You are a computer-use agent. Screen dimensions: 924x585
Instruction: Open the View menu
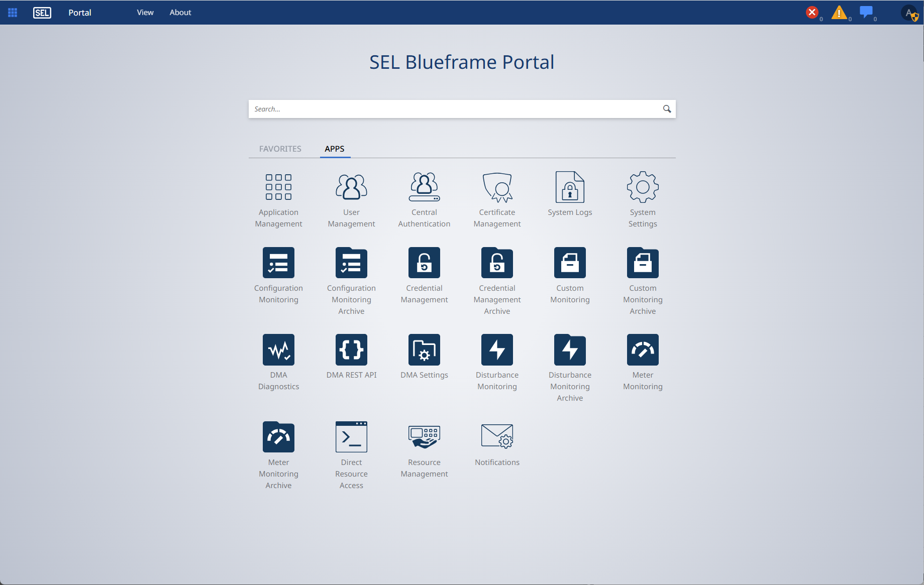point(145,13)
